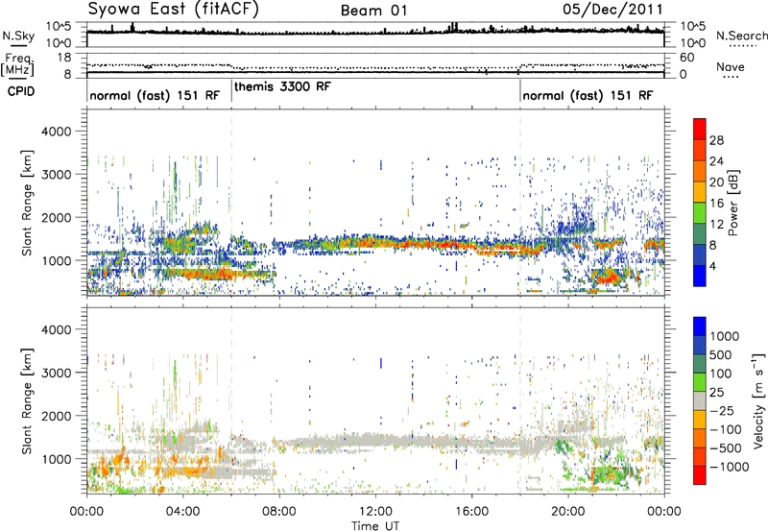Image resolution: width=768 pixels, height=532 pixels.
Task: Click the date '05/Dec/2011'
Action: tap(612, 10)
